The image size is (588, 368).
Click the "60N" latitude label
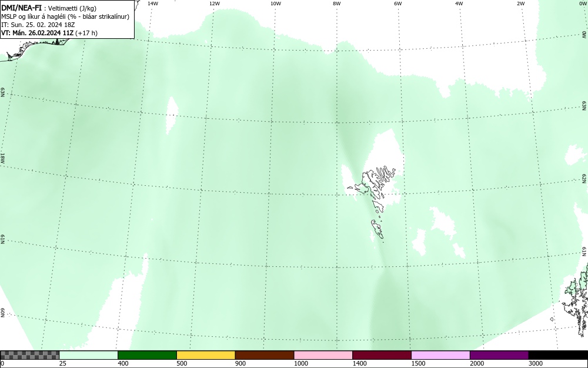pyautogui.click(x=2, y=313)
